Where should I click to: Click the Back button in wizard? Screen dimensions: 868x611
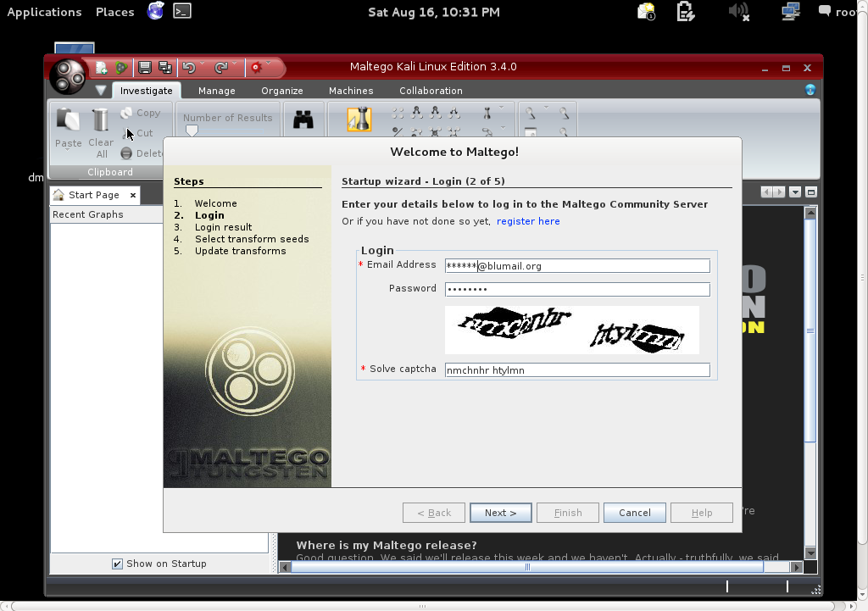tap(434, 513)
